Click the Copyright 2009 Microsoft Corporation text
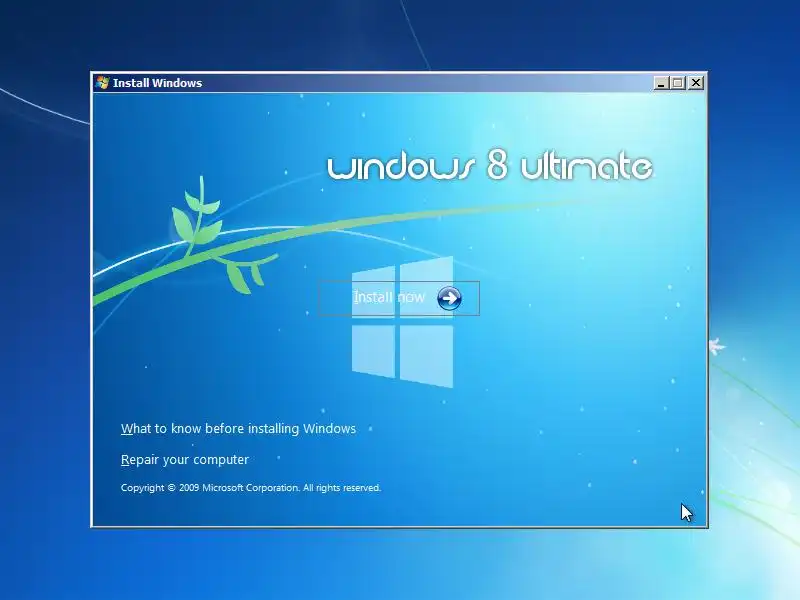 [x=251, y=488]
